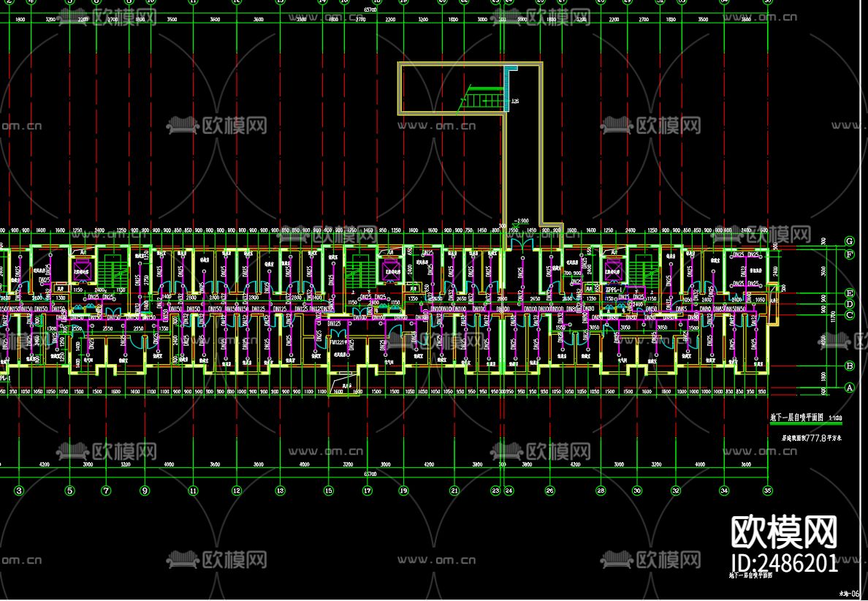Click bottom grid axis bubble 15

329,491
